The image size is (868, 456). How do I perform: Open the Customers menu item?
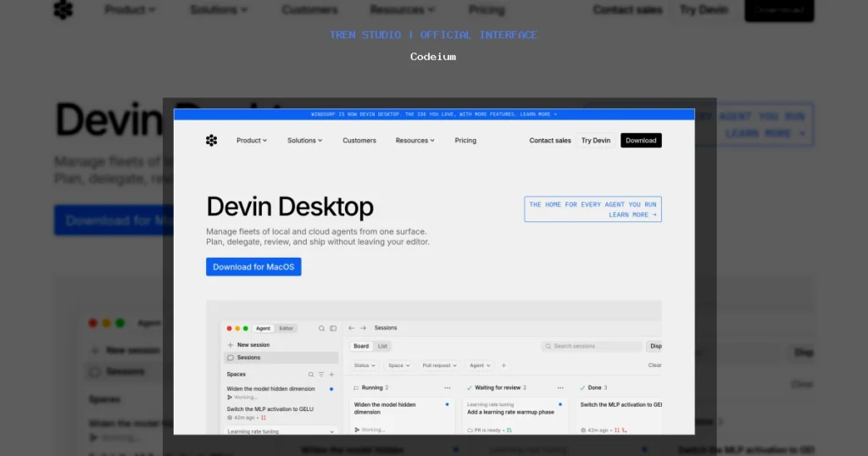click(359, 141)
